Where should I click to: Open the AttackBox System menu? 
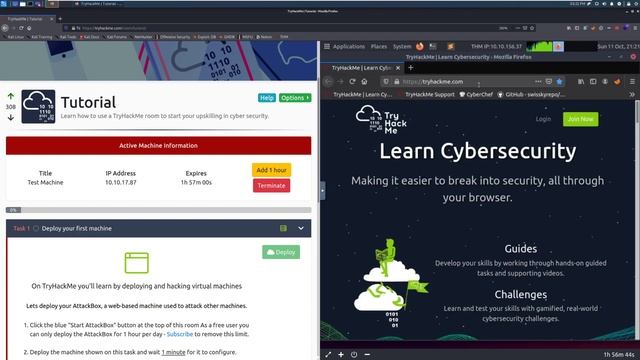tap(402, 47)
